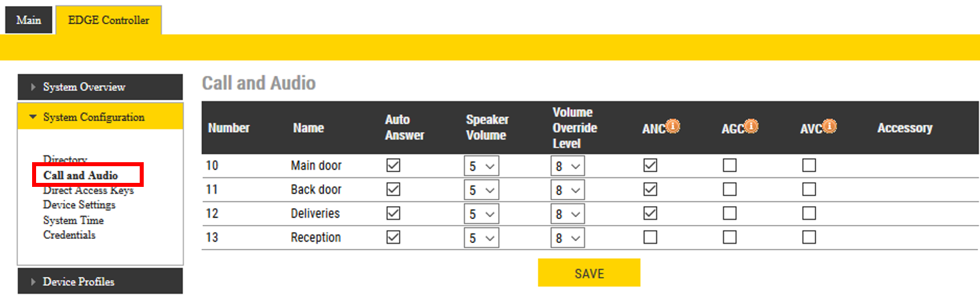Open the Credentials page

click(69, 235)
